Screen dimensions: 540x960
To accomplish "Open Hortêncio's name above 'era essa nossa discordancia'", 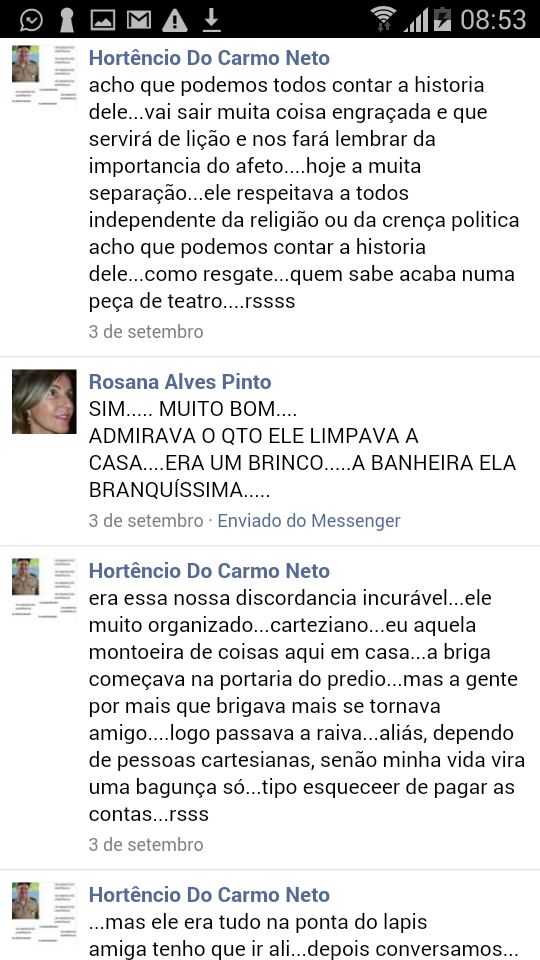I will [x=209, y=571].
